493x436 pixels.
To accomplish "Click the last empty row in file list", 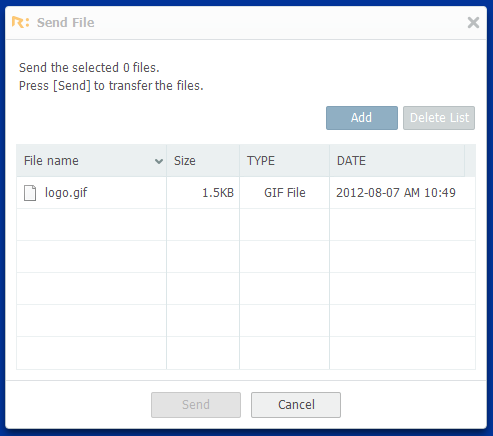I will tap(246, 353).
